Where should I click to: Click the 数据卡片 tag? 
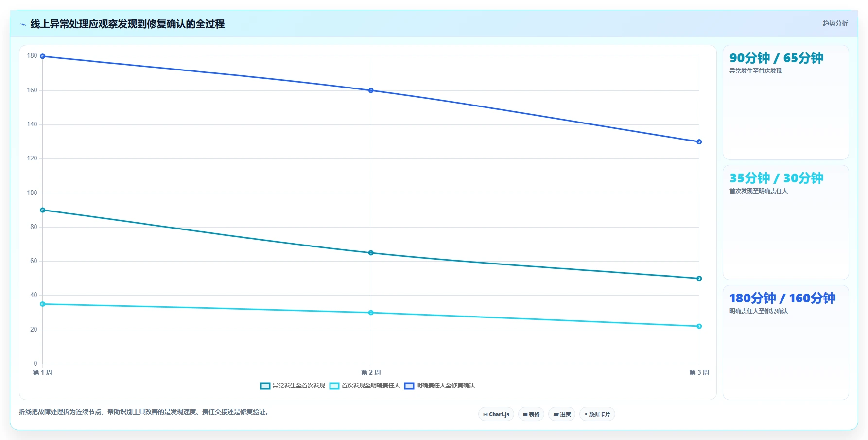click(597, 414)
